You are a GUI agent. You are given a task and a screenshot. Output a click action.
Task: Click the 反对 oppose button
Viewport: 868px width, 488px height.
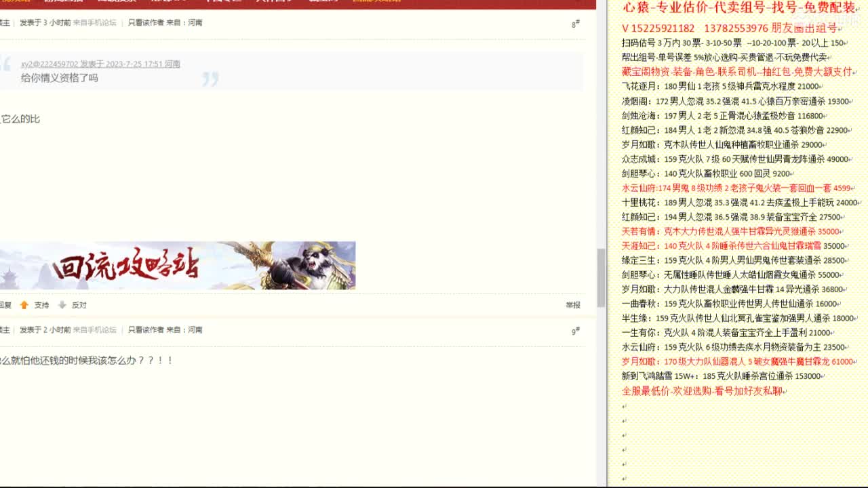81,305
